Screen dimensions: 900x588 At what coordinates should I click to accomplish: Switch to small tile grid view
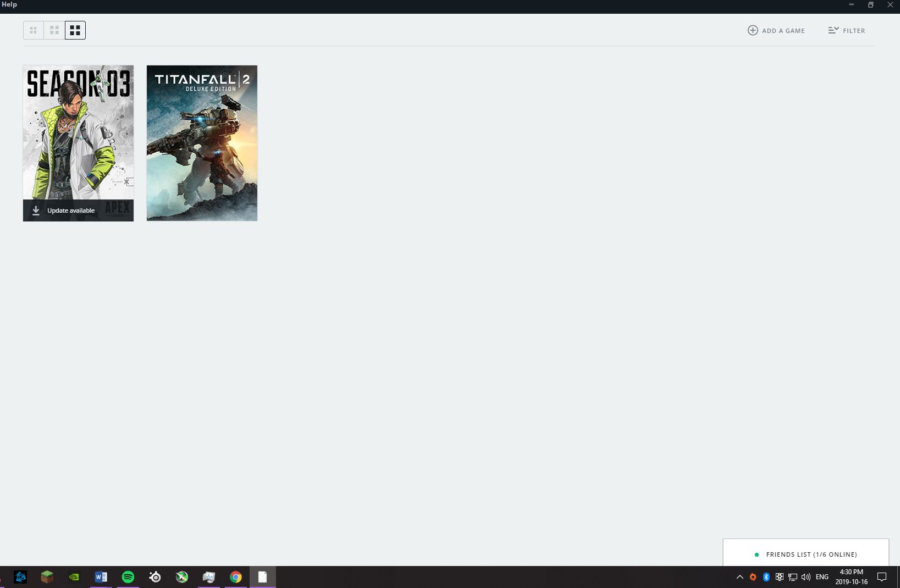pos(34,30)
